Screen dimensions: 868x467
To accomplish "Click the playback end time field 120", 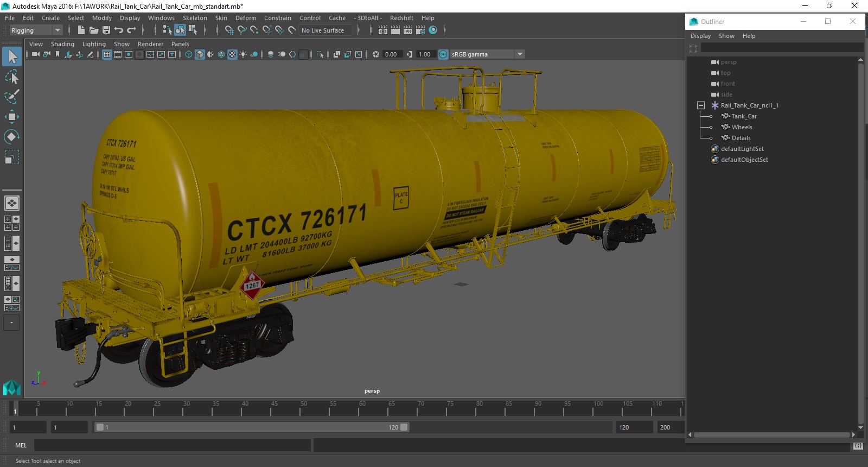I will pyautogui.click(x=634, y=427).
